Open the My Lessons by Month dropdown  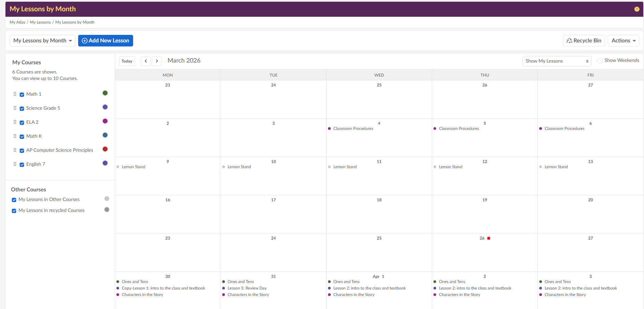click(x=42, y=41)
